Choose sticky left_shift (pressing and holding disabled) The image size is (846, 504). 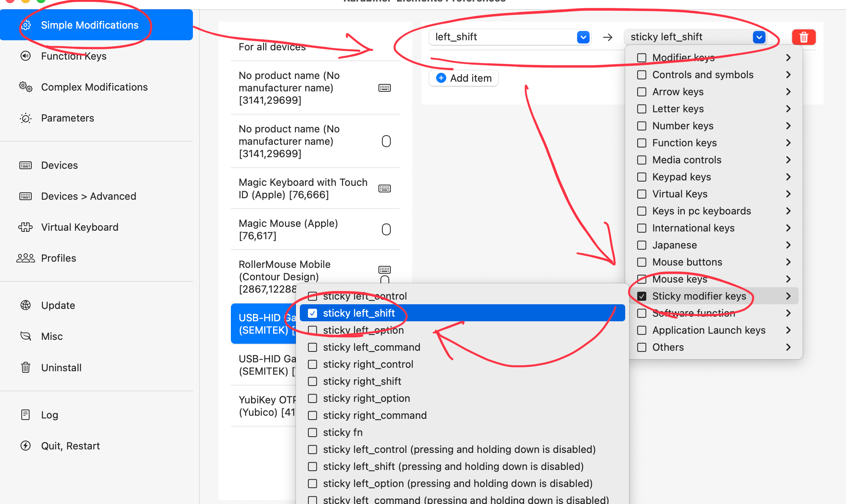click(463, 466)
